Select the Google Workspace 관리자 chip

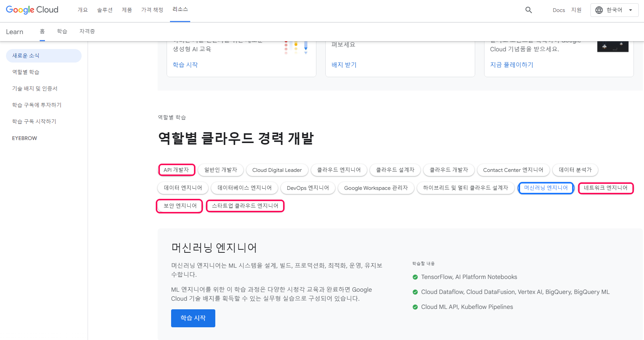point(376,188)
